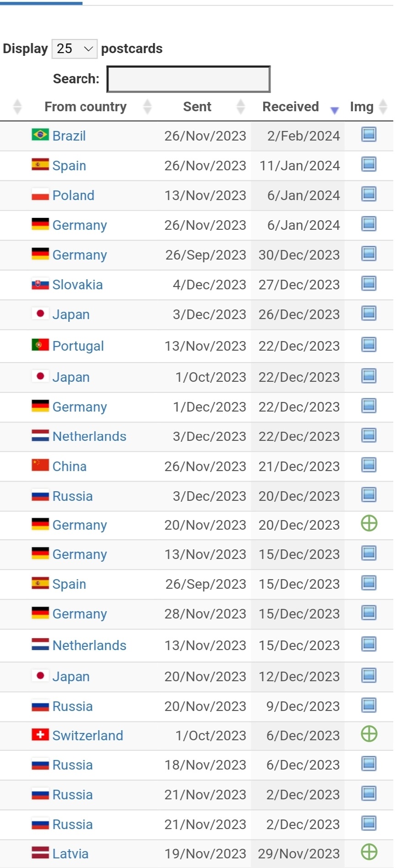This screenshot has height=868, width=411.
Task: Open the Switzerland country link
Action: coord(88,736)
